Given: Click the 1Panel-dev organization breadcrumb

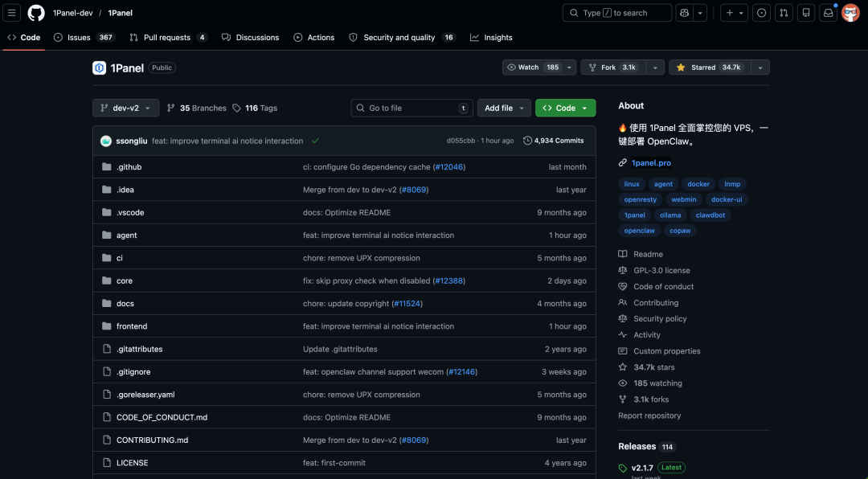Looking at the screenshot, I should coord(72,13).
